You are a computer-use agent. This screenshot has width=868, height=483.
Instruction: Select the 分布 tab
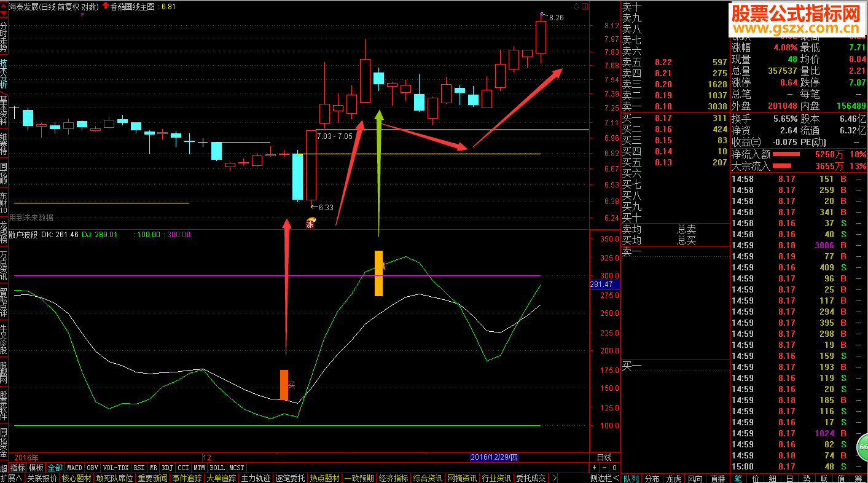tap(652, 478)
